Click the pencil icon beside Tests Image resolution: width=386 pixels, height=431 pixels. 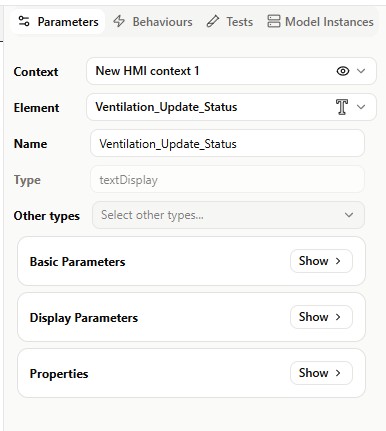click(x=213, y=22)
